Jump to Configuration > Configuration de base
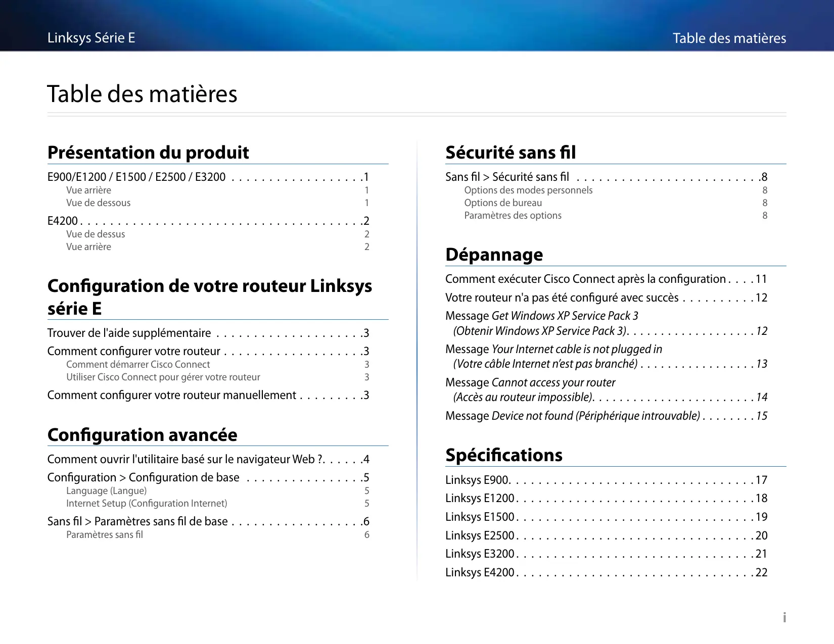The image size is (834, 644). [x=144, y=478]
